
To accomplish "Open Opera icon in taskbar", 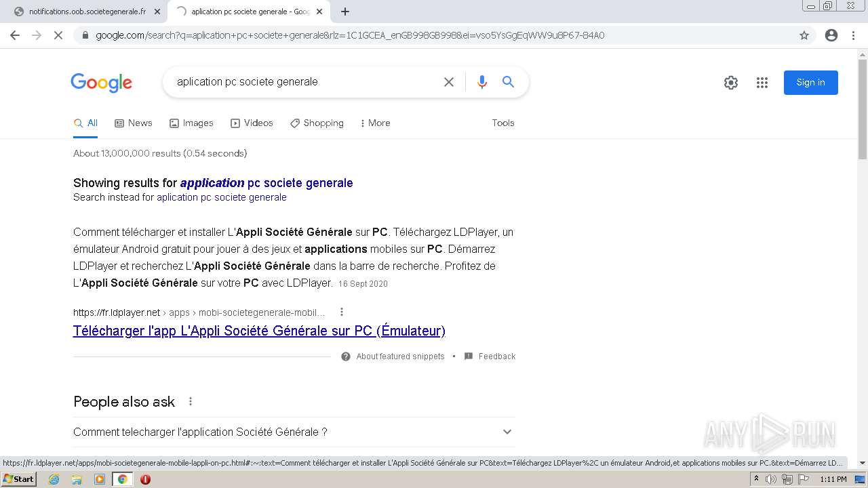I will 145,479.
